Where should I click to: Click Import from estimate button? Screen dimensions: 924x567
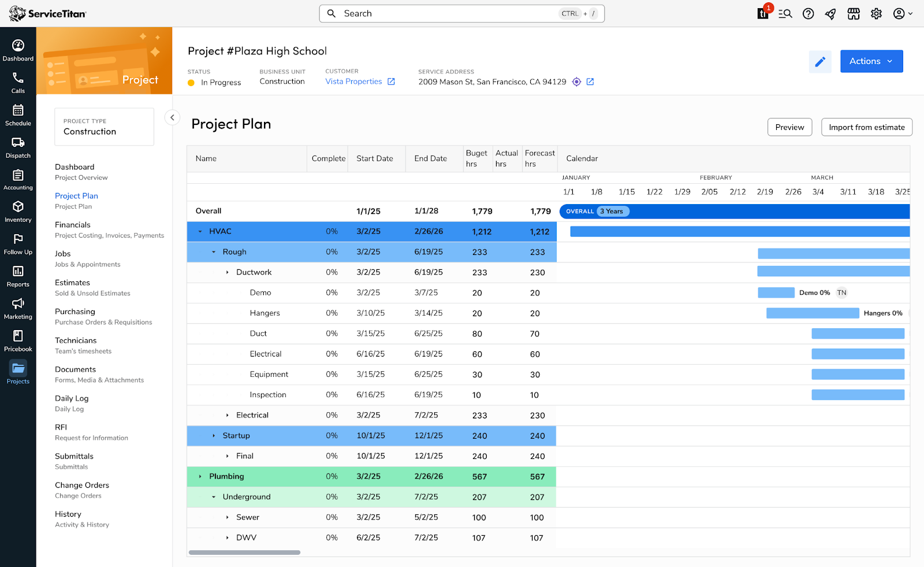[867, 127]
